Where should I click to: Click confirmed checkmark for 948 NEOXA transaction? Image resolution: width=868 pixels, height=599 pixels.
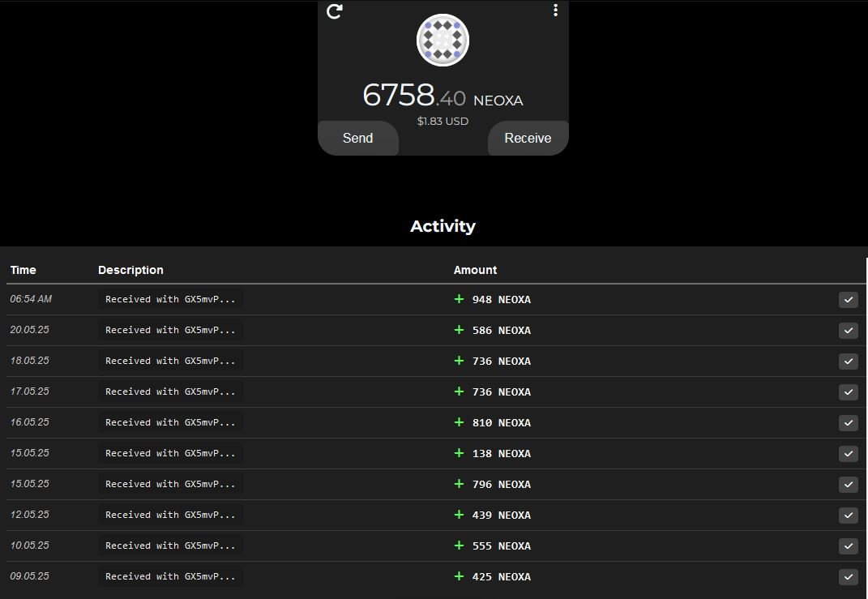click(x=848, y=300)
